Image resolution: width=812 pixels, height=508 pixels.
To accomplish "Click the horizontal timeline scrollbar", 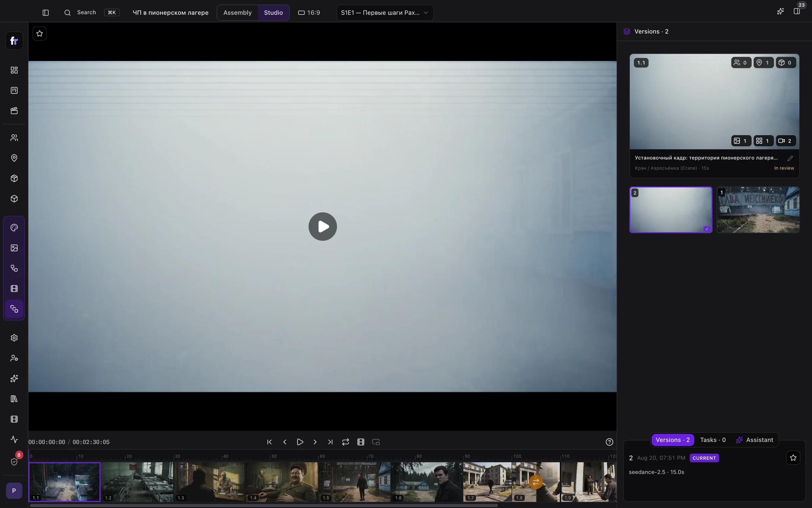I will click(x=264, y=505).
